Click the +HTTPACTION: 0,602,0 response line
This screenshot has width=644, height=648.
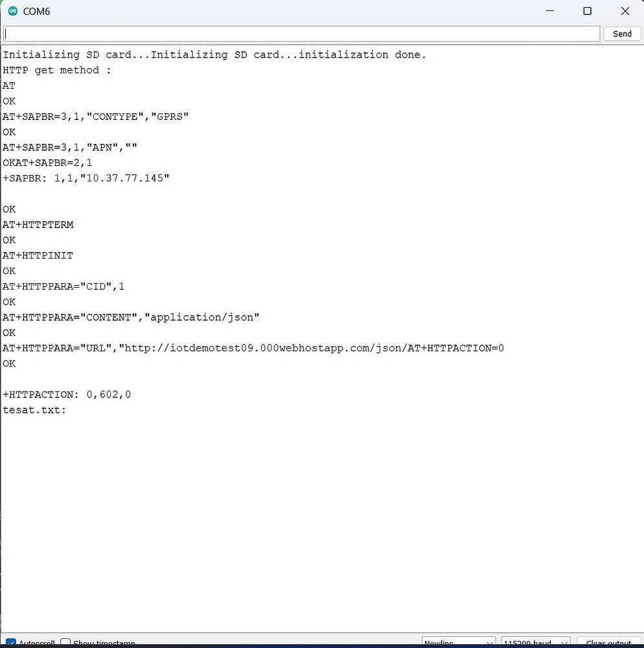67,394
